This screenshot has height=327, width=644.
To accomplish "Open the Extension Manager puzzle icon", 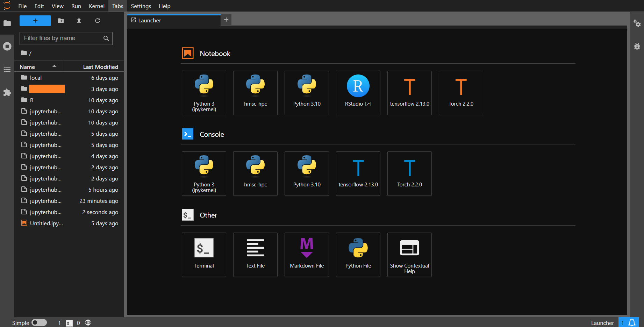I will (x=7, y=93).
